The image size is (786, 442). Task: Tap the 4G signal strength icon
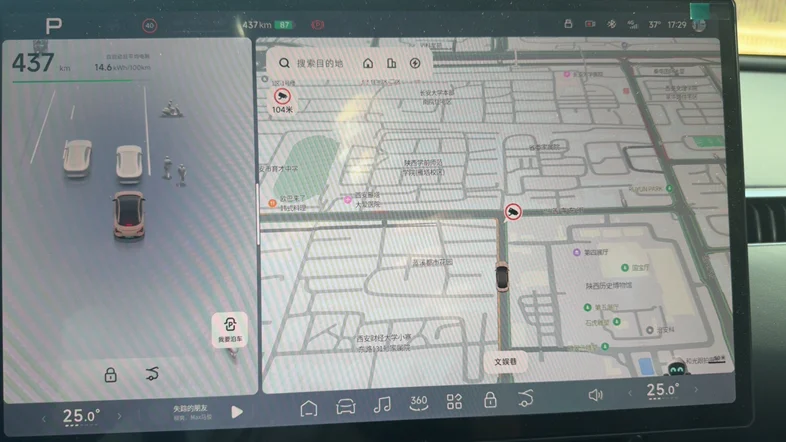(x=633, y=24)
